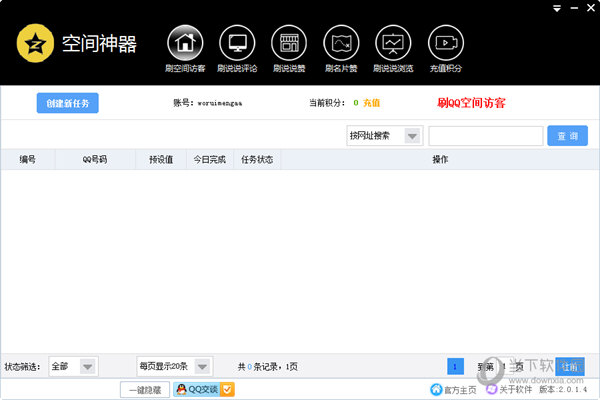600x400 pixels.
Task: Open 刷说说评论 monitor icon
Action: click(x=237, y=43)
